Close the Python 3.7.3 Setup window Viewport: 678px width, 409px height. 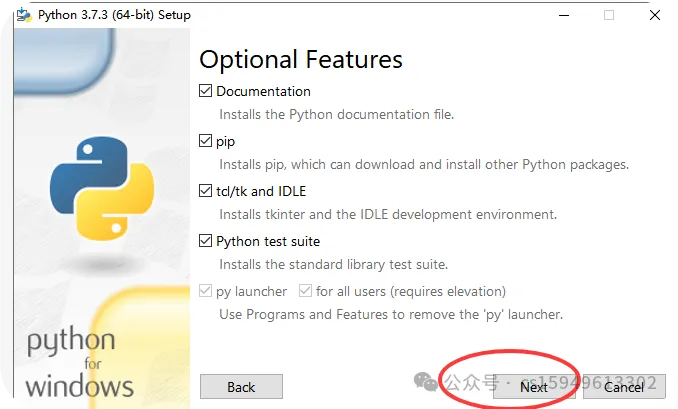point(654,16)
